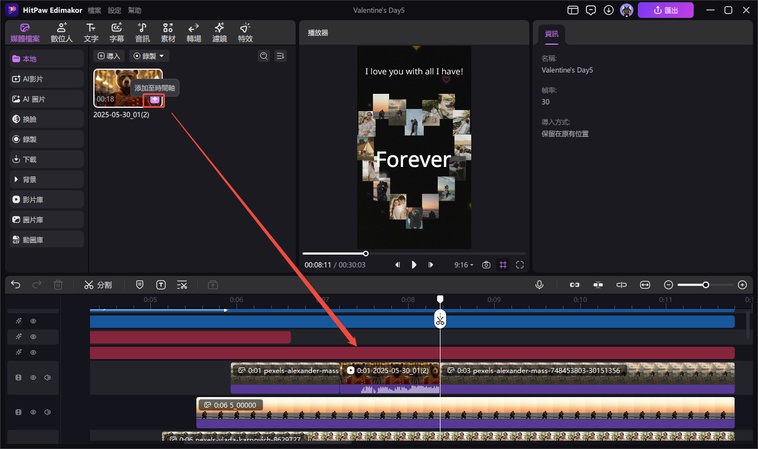Open 動圖庫 GIF library
Image resolution: width=758 pixels, height=449 pixels.
[x=46, y=240]
